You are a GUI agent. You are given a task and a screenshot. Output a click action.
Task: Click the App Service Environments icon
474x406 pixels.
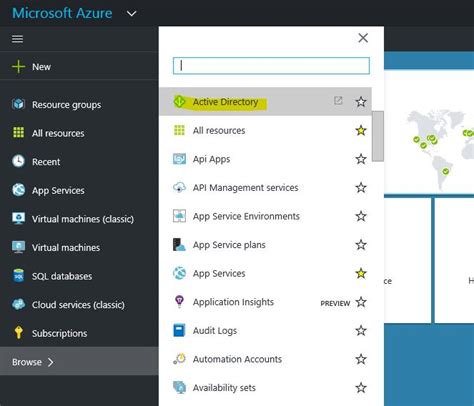pyautogui.click(x=179, y=216)
